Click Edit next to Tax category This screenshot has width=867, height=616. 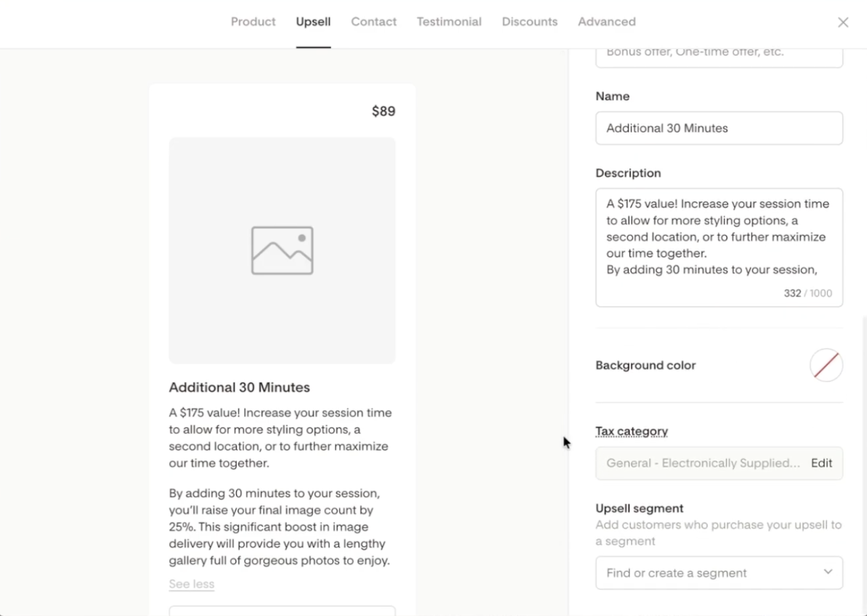pyautogui.click(x=821, y=463)
